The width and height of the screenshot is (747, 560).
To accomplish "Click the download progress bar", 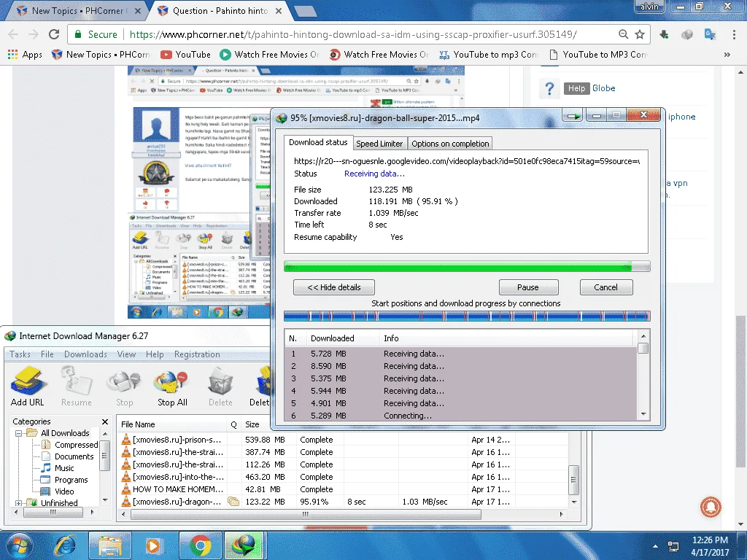I will tap(467, 267).
